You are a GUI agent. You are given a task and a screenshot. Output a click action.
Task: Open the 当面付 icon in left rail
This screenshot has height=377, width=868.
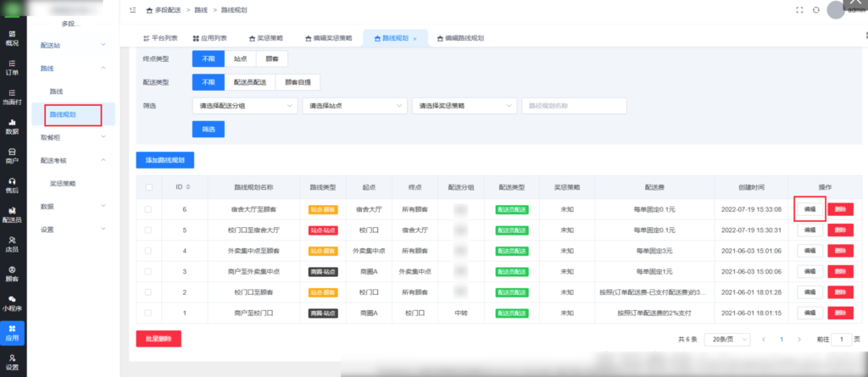(12, 97)
